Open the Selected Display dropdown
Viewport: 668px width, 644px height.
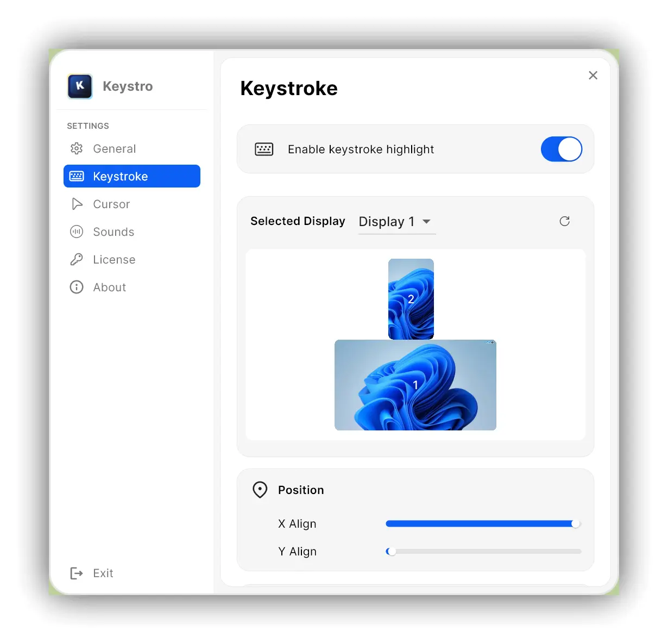397,222
